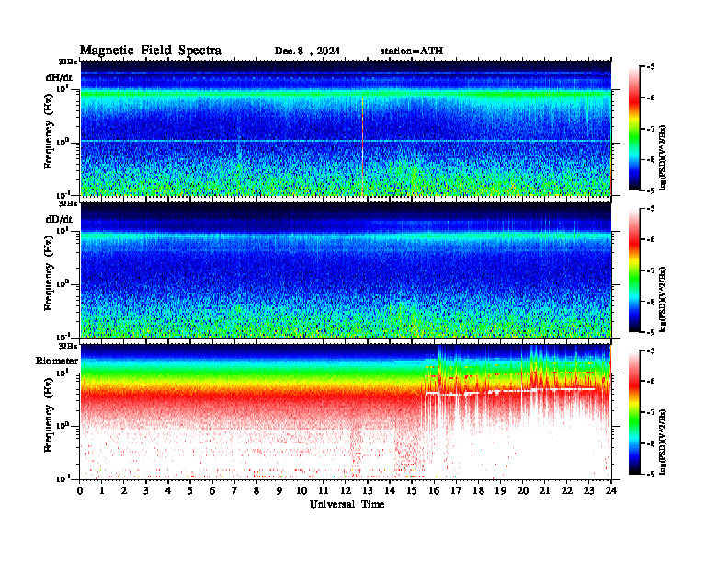
Task: Click the color bar beside the Riometer panel
Action: (634, 411)
